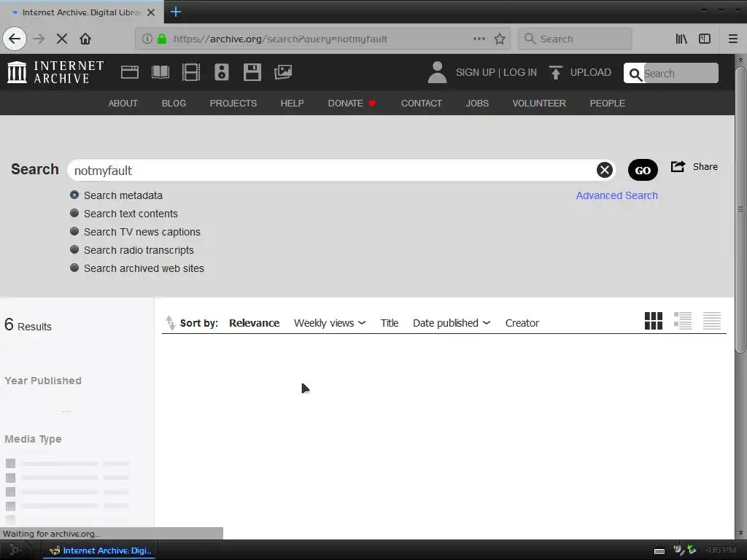This screenshot has width=747, height=560.
Task: Select the Search archived web sites option
Action: [74, 267]
